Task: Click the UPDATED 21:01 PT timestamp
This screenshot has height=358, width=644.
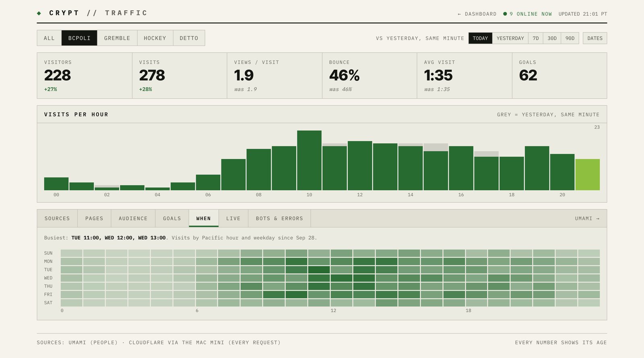Action: click(583, 14)
